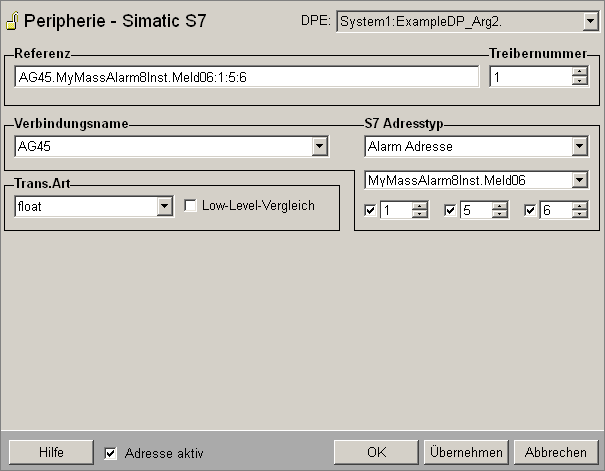This screenshot has height=471, width=605.
Task: Increase the Treibernummer value with up arrow
Action: coord(580,72)
